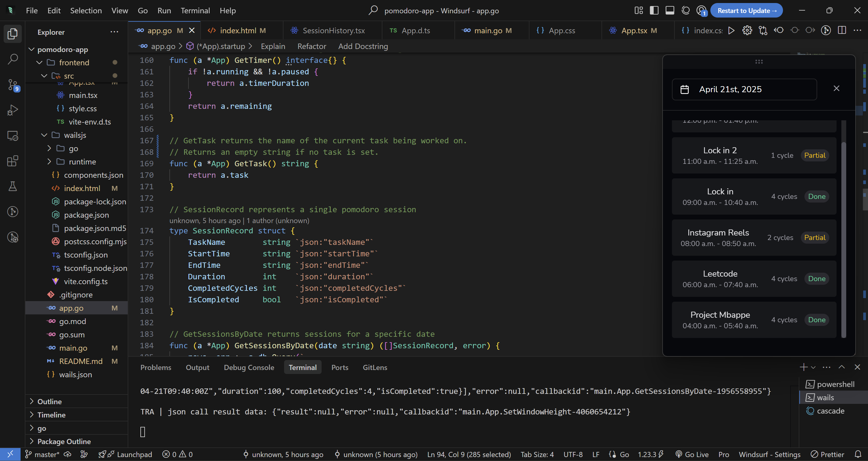This screenshot has width=868, height=461.
Task: Click the Restart to Update button
Action: [x=746, y=11]
